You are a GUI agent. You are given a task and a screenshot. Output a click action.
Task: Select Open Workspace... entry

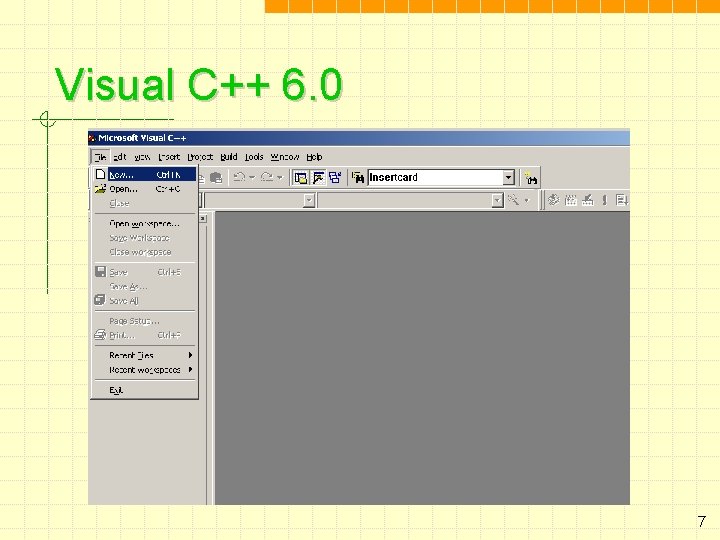click(x=145, y=224)
